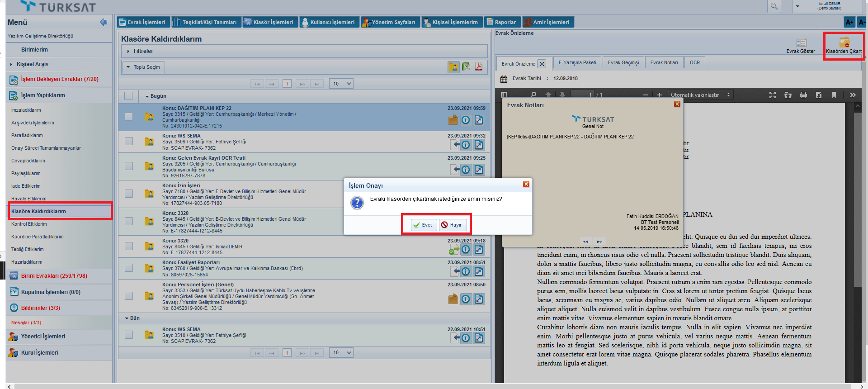The image size is (868, 389).
Task: Export list using the PDF icon
Action: point(479,67)
